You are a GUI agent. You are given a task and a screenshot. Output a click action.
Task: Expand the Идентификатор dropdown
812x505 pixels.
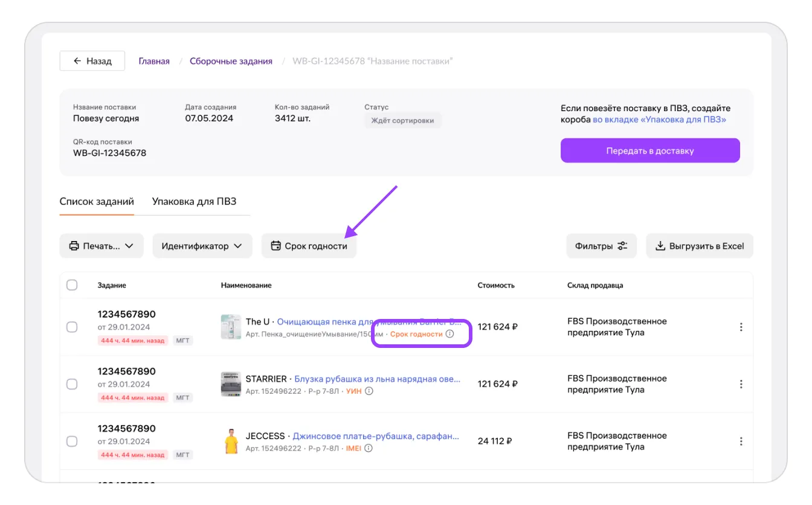tap(202, 246)
